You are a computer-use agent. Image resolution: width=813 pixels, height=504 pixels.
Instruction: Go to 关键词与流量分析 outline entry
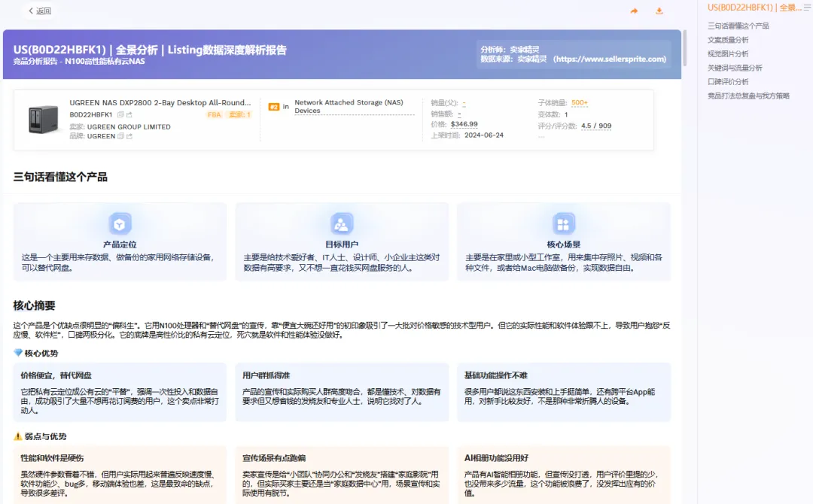pyautogui.click(x=735, y=68)
